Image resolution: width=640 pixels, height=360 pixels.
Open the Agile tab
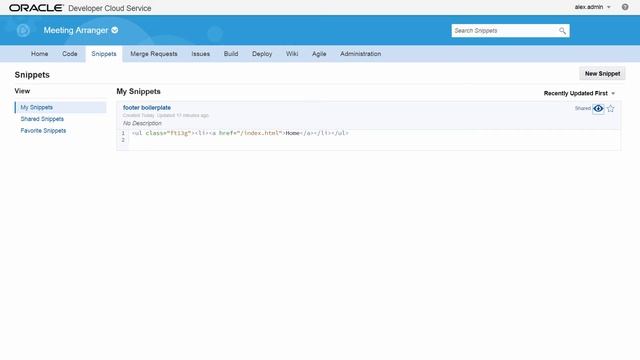pos(319,53)
